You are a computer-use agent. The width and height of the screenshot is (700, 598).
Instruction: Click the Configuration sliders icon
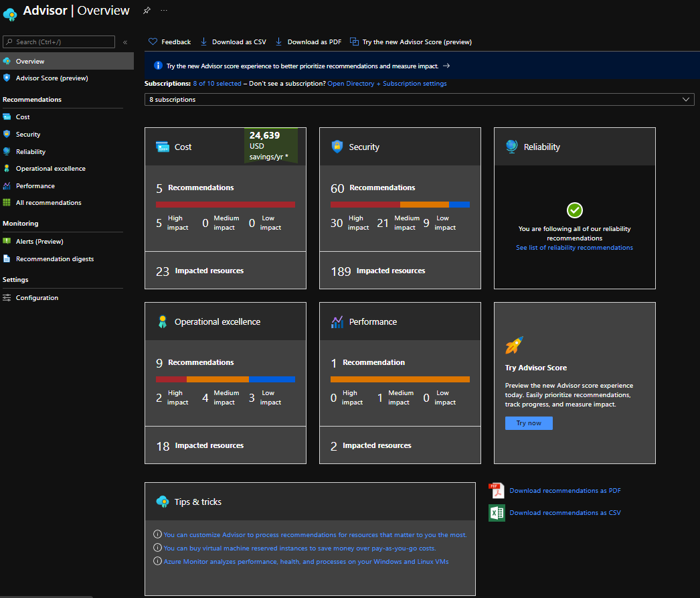7,297
